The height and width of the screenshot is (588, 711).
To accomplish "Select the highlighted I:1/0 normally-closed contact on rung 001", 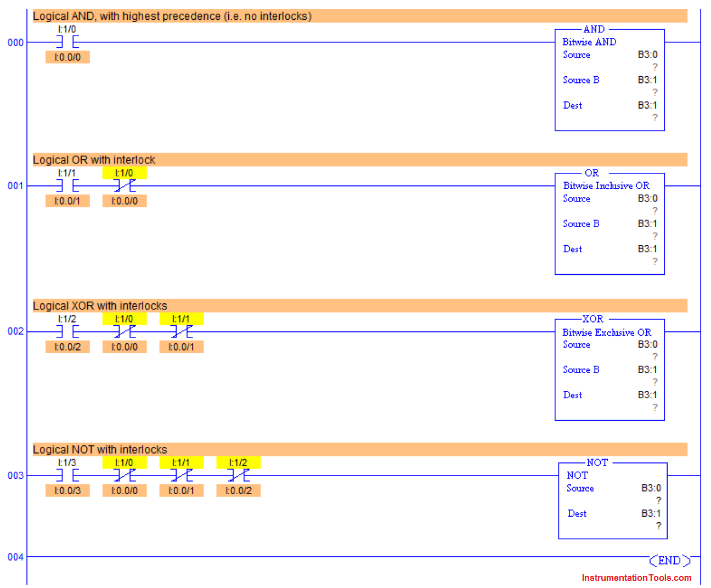I will [125, 186].
